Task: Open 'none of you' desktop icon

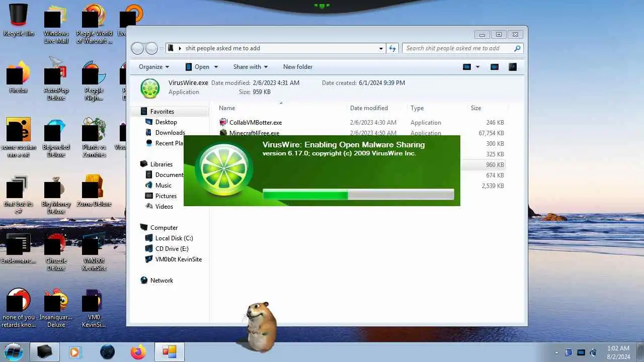Action: click(x=19, y=308)
